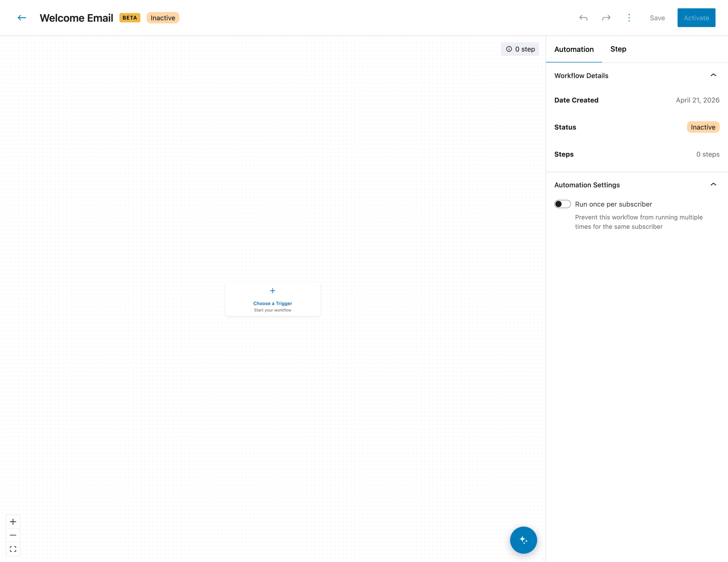Collapse the Workflow Details section
This screenshot has width=728, height=562.
click(713, 75)
